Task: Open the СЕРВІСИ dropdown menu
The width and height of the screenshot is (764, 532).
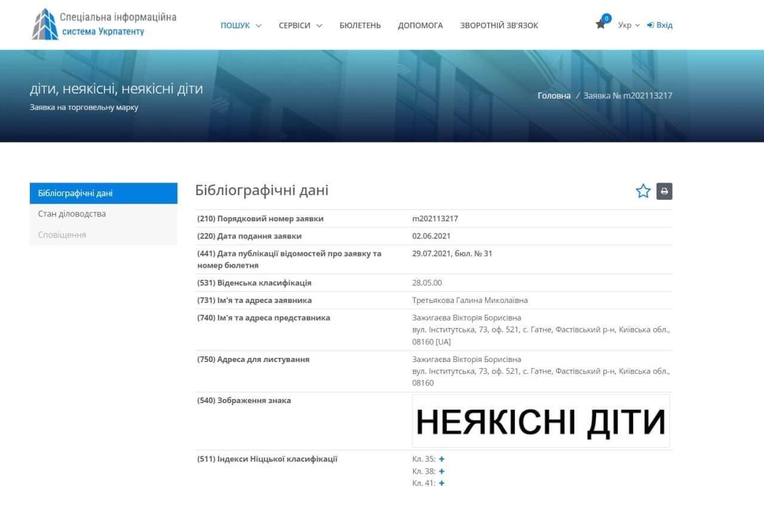Action: coord(300,25)
